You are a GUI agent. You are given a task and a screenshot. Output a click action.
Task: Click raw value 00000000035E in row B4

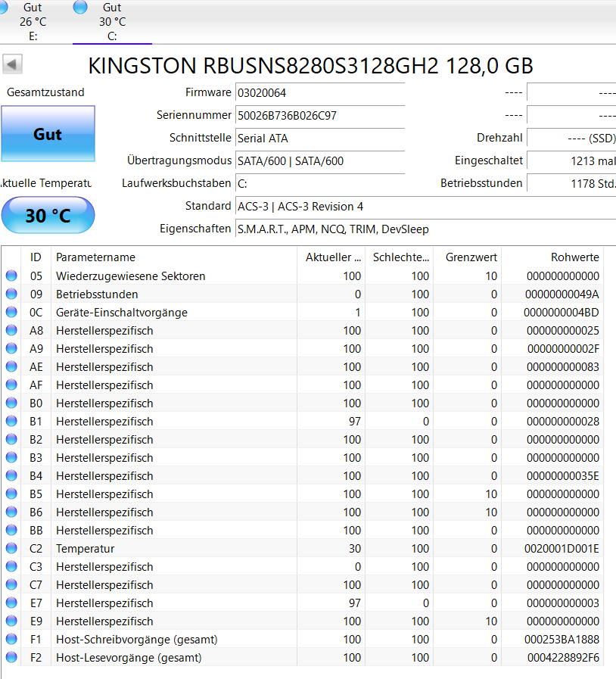point(563,476)
